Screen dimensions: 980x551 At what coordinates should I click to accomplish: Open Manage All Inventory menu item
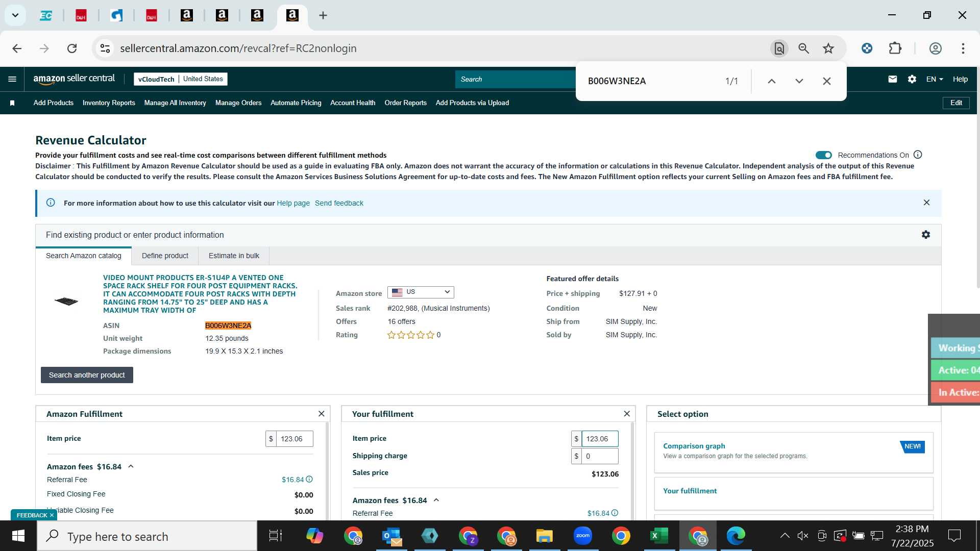(175, 103)
